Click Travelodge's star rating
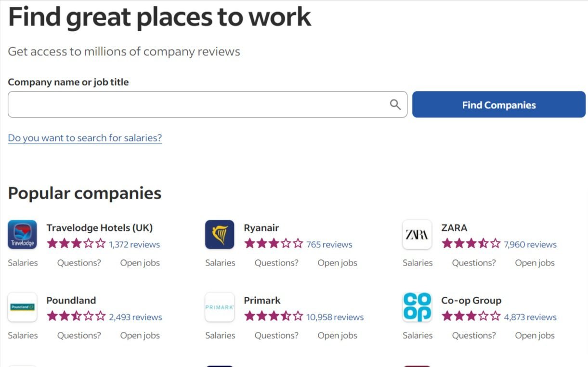Screen dimensions: 588x367 76,244
